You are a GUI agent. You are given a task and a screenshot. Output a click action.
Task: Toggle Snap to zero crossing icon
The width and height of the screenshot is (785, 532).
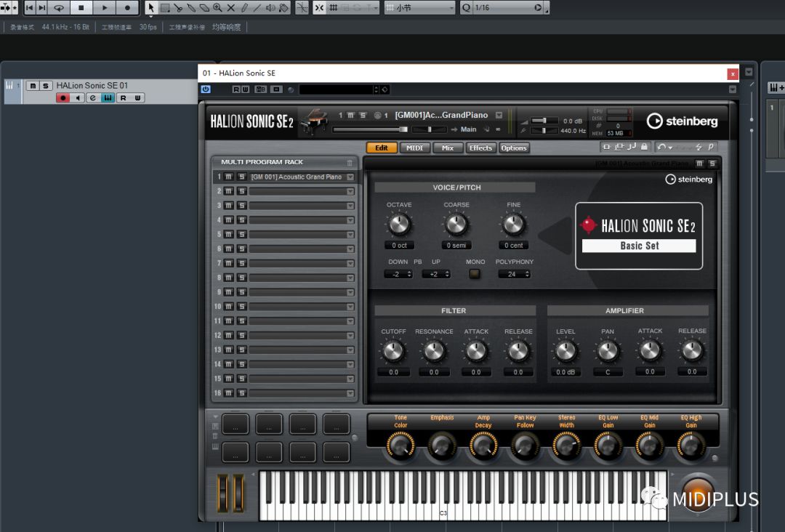tap(302, 7)
